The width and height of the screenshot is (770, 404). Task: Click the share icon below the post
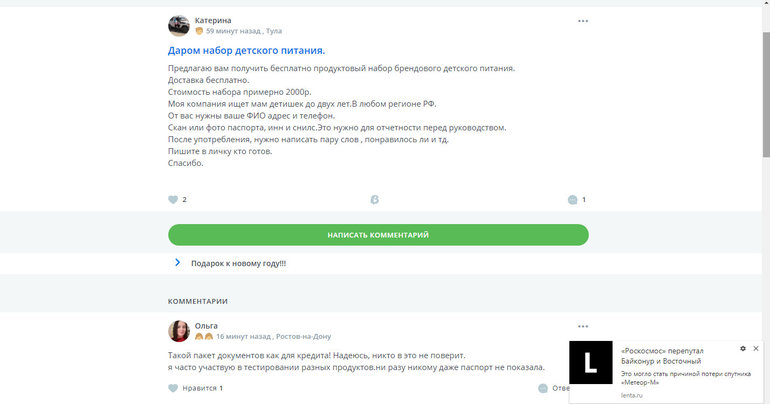point(373,200)
